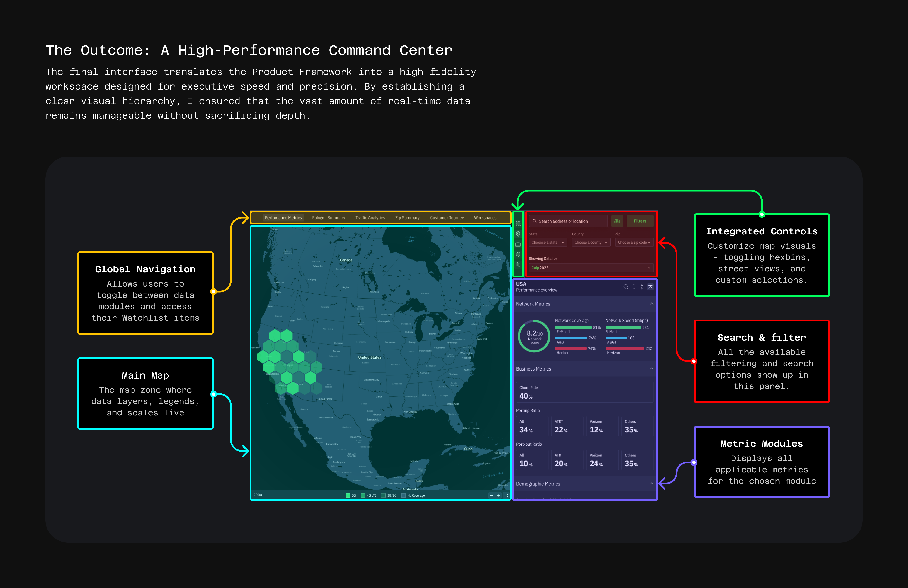The height and width of the screenshot is (588, 908).
Task: Zoom in the map with plus button
Action: [498, 495]
